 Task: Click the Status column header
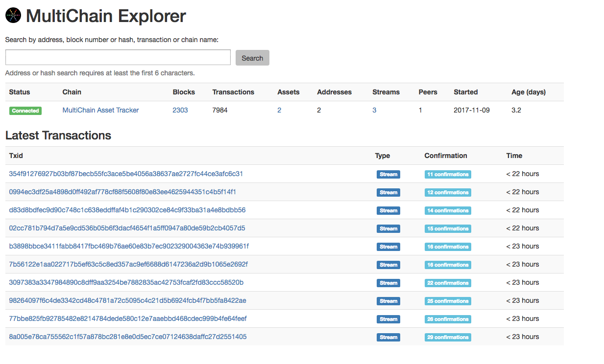click(20, 92)
